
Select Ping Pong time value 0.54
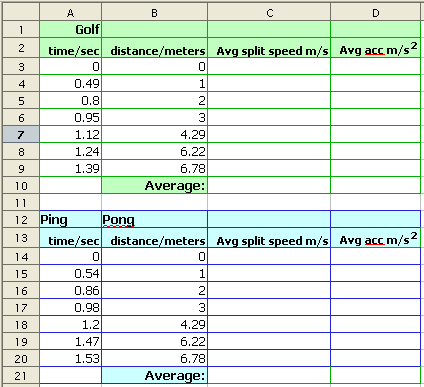pos(71,273)
